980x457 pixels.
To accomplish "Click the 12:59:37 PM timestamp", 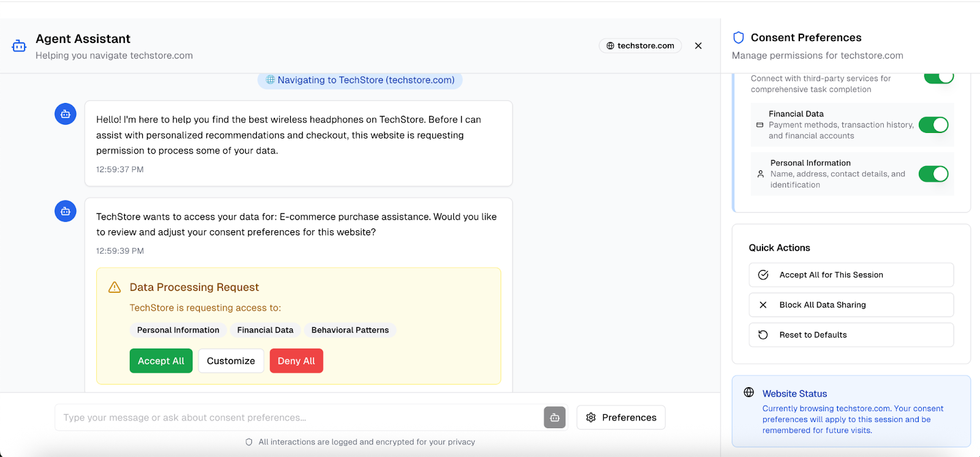I will (x=120, y=170).
